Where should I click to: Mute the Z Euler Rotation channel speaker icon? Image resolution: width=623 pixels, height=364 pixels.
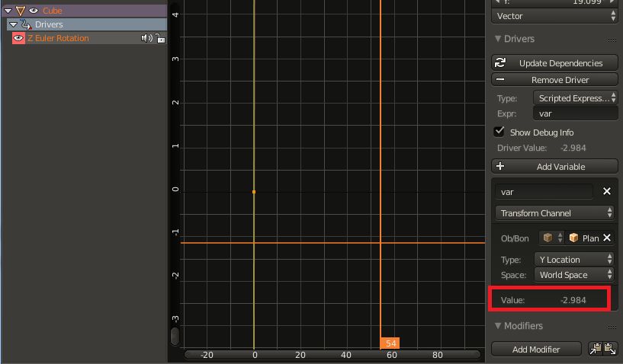(x=146, y=38)
